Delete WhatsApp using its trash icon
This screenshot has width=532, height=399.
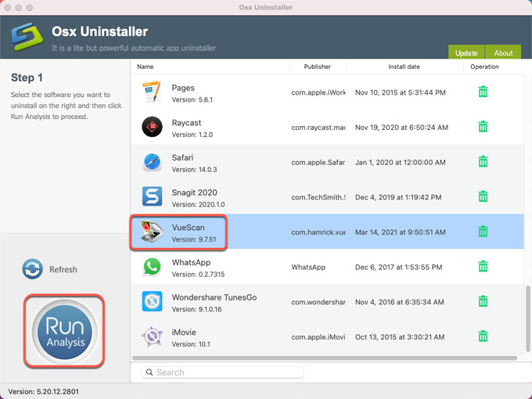(x=483, y=266)
